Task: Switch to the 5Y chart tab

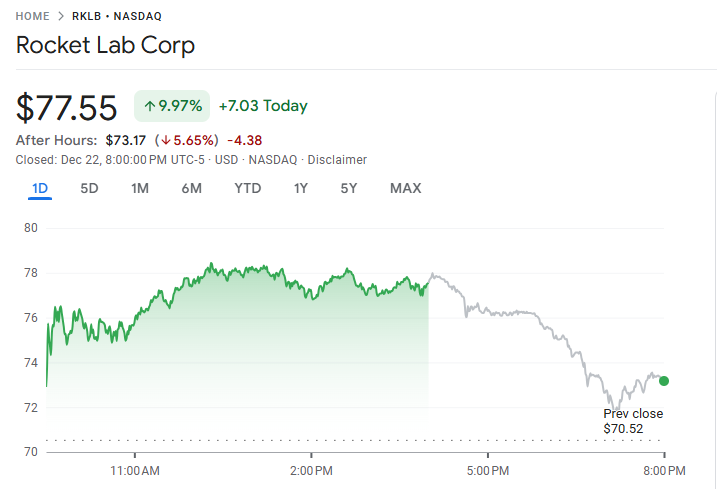Action: pos(348,188)
